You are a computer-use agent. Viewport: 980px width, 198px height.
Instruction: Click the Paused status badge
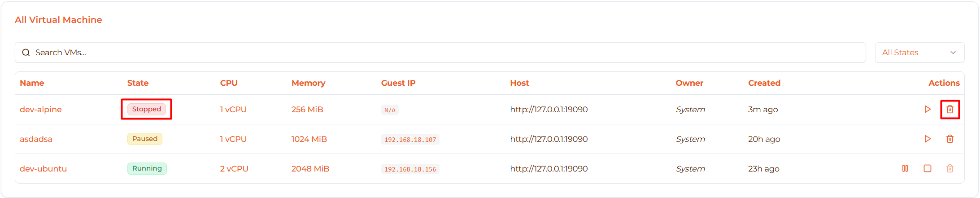[145, 139]
